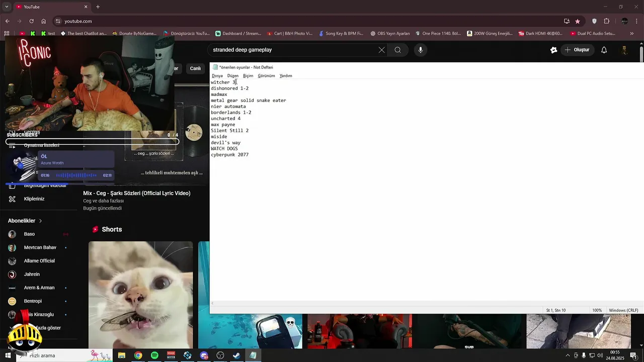
Task: Open the Chrome extensions puzzle icon
Action: tap(606, 21)
